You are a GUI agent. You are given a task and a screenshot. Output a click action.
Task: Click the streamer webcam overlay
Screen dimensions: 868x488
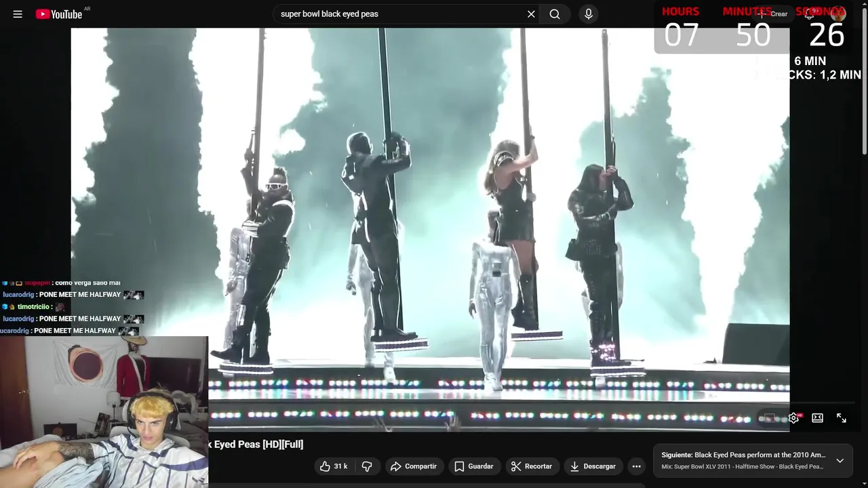tap(104, 412)
